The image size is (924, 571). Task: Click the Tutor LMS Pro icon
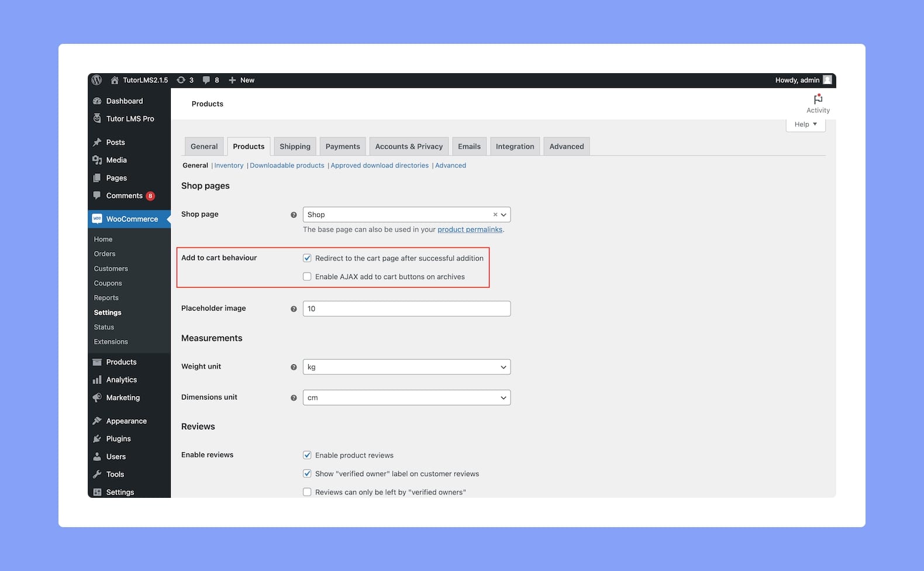click(97, 119)
